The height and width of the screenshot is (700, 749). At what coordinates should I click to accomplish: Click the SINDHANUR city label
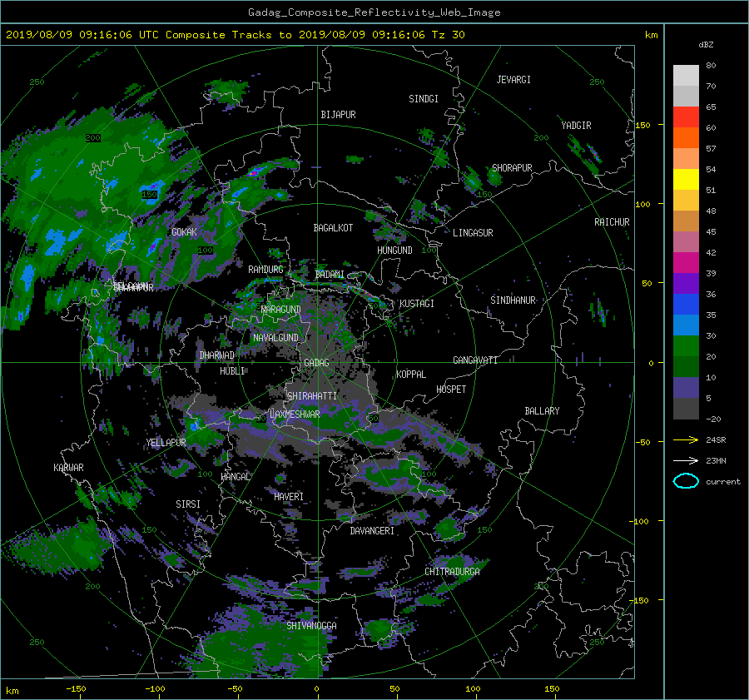[513, 300]
